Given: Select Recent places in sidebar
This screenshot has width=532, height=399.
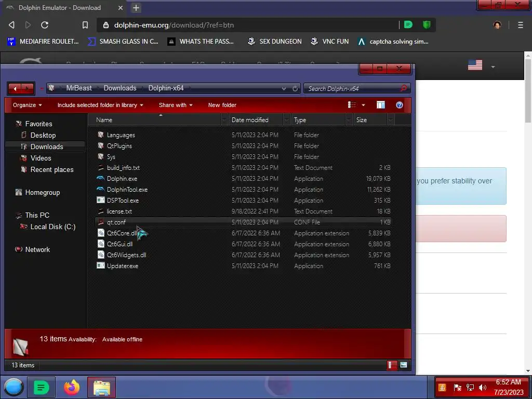Looking at the screenshot, I should pos(51,170).
